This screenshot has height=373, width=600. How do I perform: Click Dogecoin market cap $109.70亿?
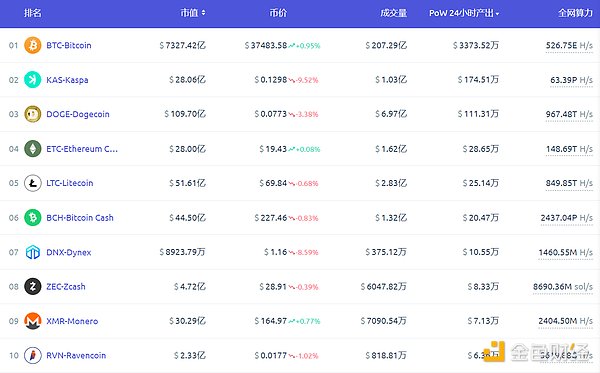click(185, 114)
